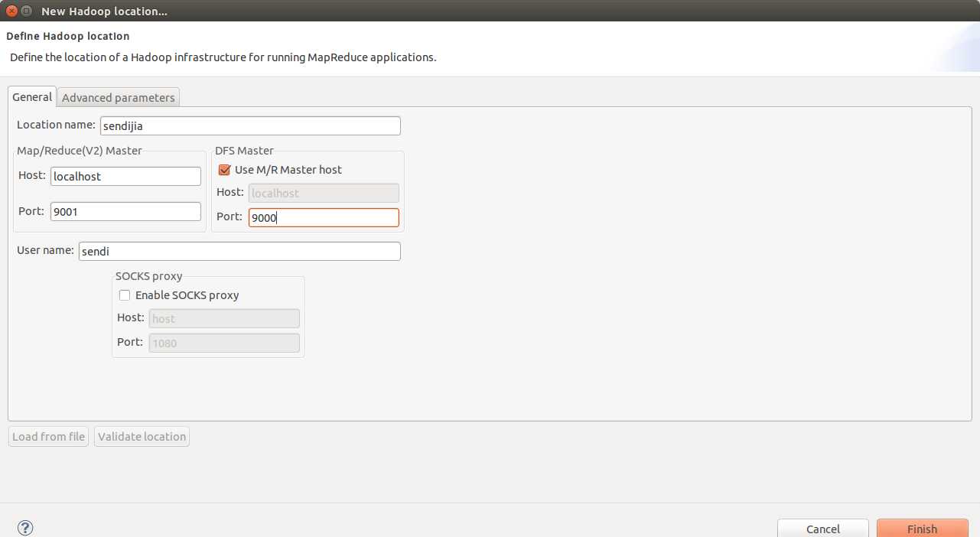
Task: Click the Map/Reduce(V2) Master group label
Action: (x=80, y=151)
